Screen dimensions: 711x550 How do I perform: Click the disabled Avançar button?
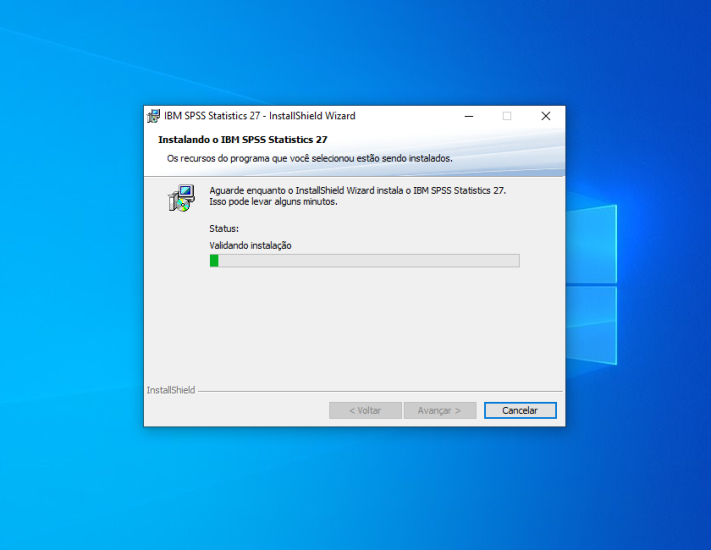coord(439,410)
